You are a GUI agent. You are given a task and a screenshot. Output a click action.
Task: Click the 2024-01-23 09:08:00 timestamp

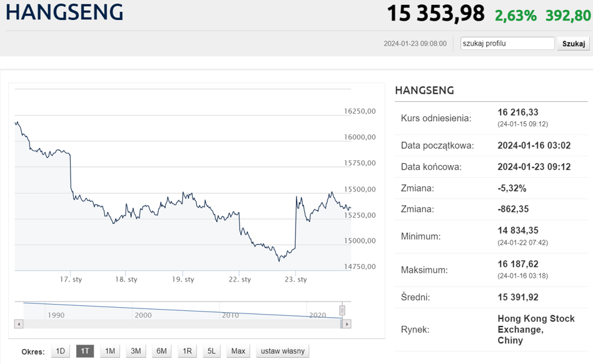coord(415,44)
